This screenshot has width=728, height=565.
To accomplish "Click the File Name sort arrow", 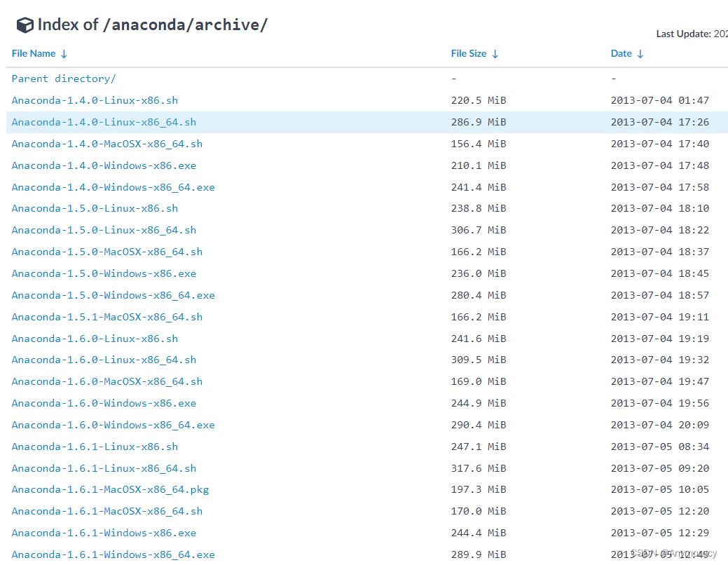I will click(64, 54).
